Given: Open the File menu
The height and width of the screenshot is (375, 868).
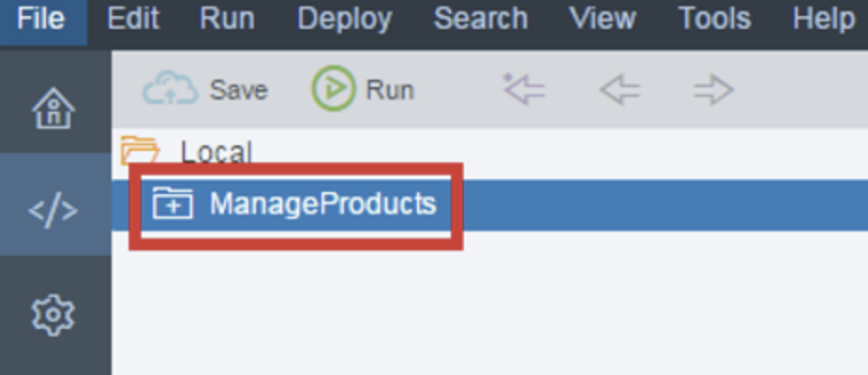Looking at the screenshot, I should click(40, 20).
